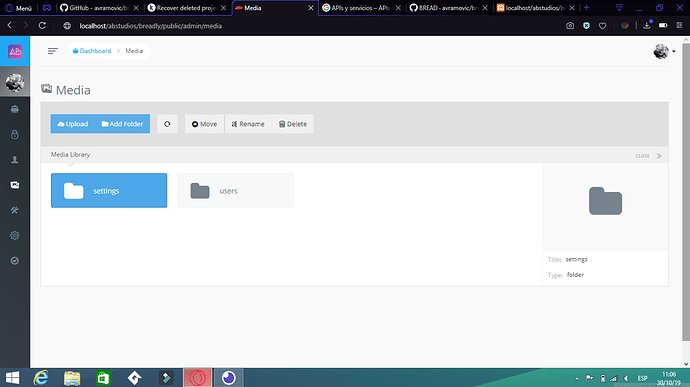This screenshot has width=690, height=387.
Task: Close the file details side panel
Action: click(649, 155)
